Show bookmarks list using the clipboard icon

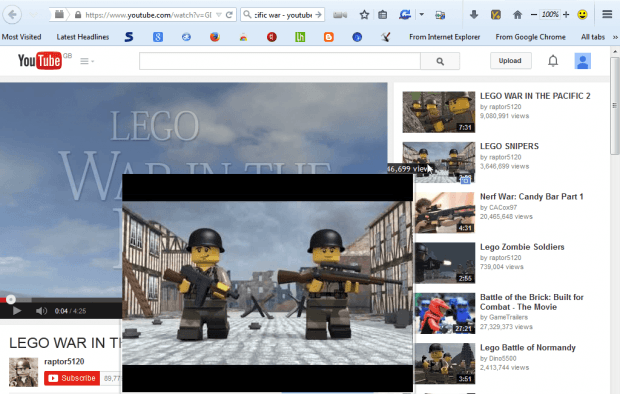tap(382, 15)
